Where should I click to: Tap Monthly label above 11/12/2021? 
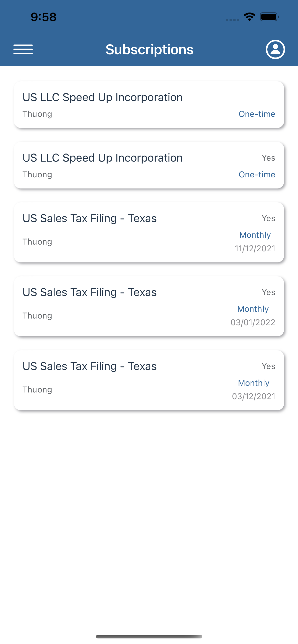255,235
